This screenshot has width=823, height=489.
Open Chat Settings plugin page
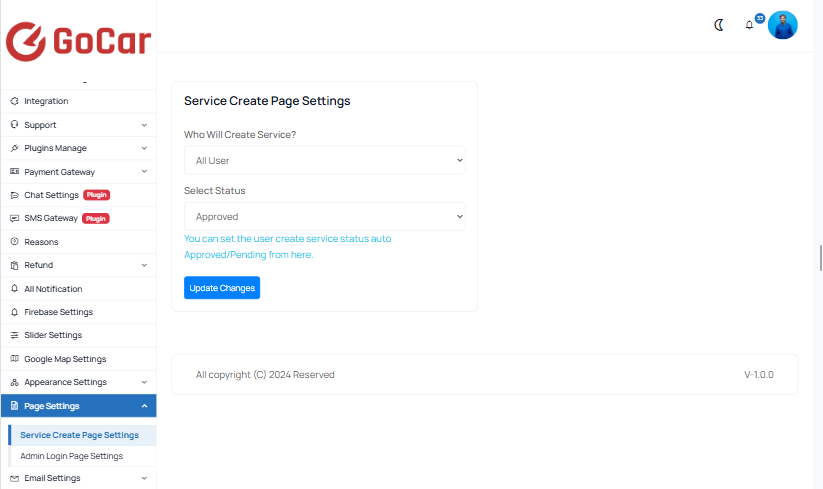tap(51, 195)
